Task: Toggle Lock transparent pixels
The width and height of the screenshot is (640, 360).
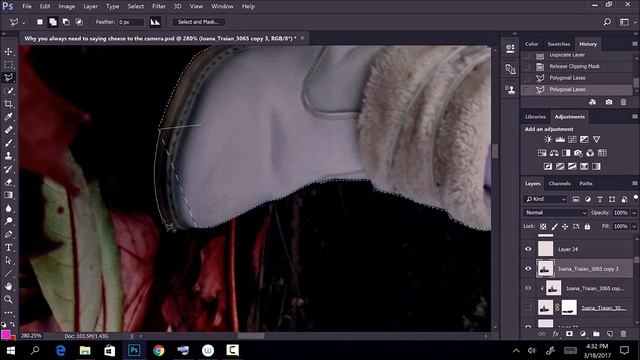Action: tap(543, 226)
